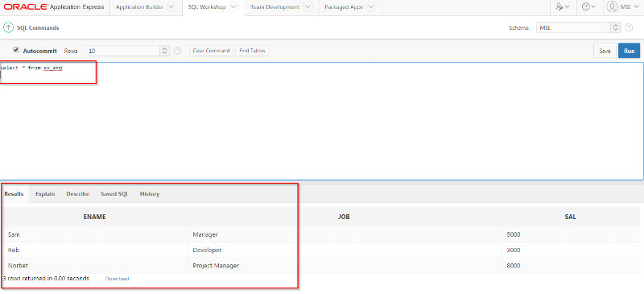Open the Schema MSI select list
This screenshot has height=294, width=644.
point(578,28)
